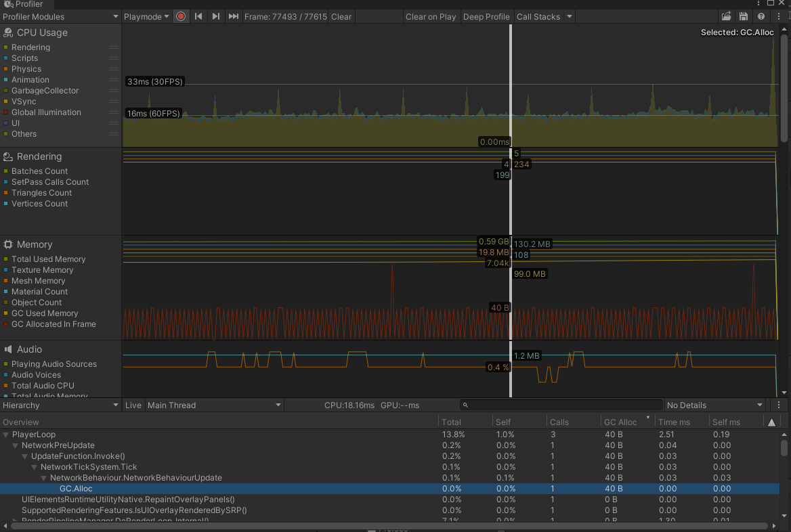Click the hierarchy horizontal scrollbar
Viewport: 791px width, 532px height.
(389, 526)
